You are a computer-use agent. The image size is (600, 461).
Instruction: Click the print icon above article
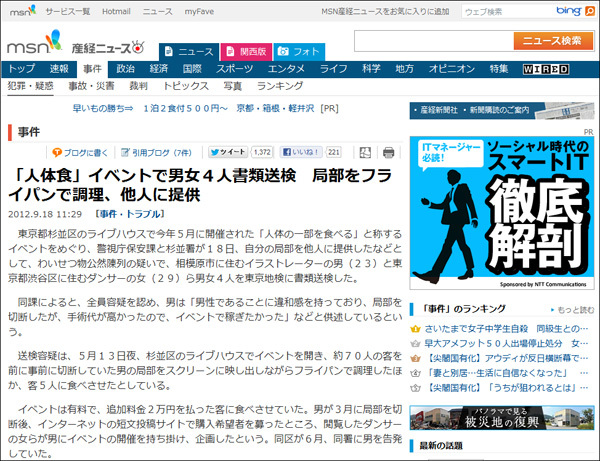pyautogui.click(x=389, y=153)
